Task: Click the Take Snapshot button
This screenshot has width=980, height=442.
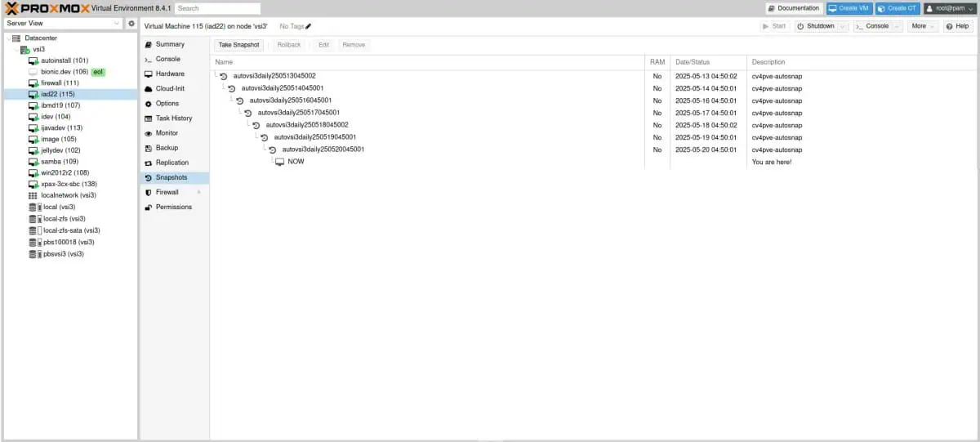Action: tap(238, 45)
